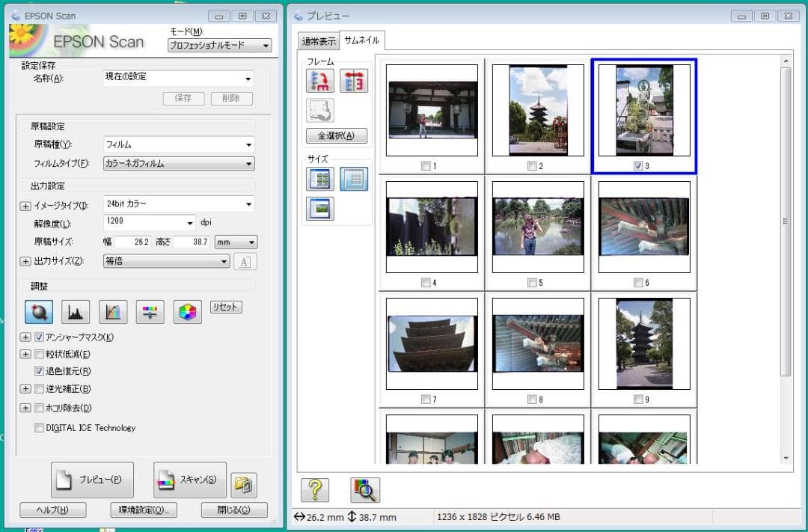This screenshot has height=532, width=808.
Task: Select the サムネイル tab
Action: 363,42
